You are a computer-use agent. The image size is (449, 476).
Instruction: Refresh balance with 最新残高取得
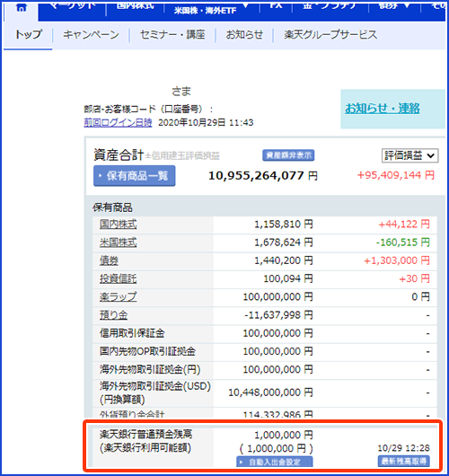click(404, 462)
